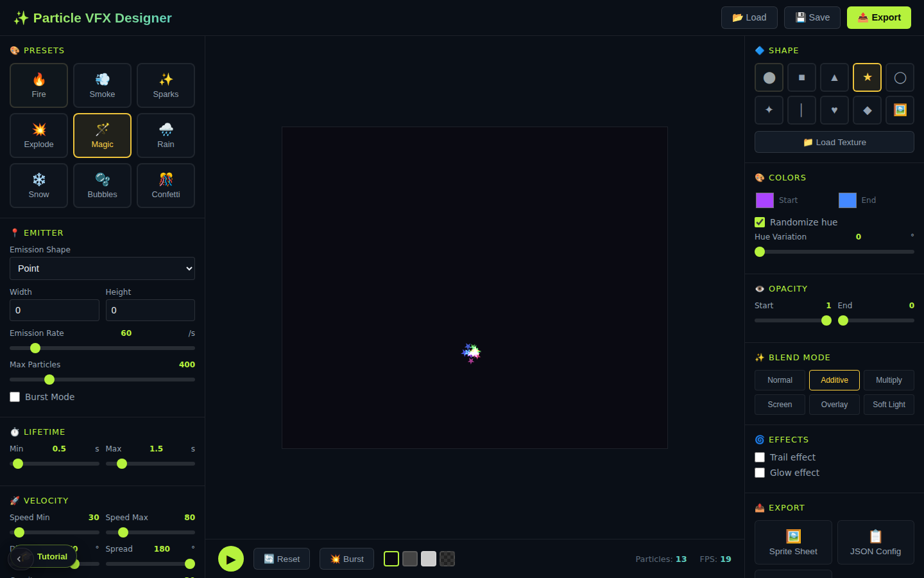Select the Fire preset
The height and width of the screenshot is (578, 924).
coord(38,85)
